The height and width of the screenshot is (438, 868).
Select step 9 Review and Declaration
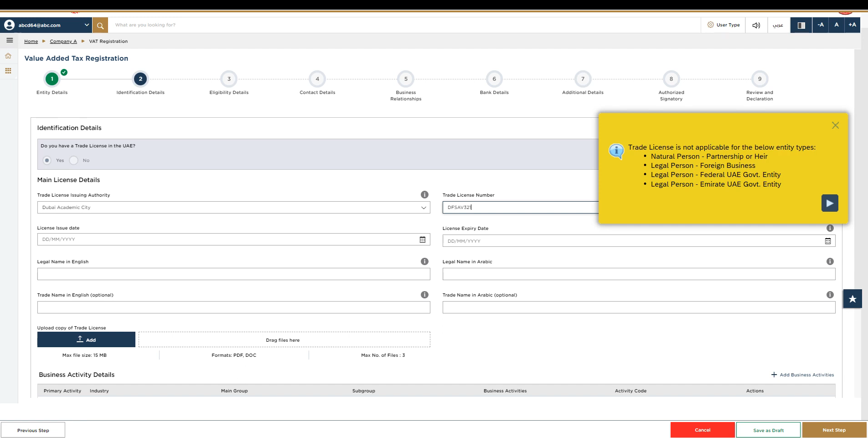click(759, 79)
